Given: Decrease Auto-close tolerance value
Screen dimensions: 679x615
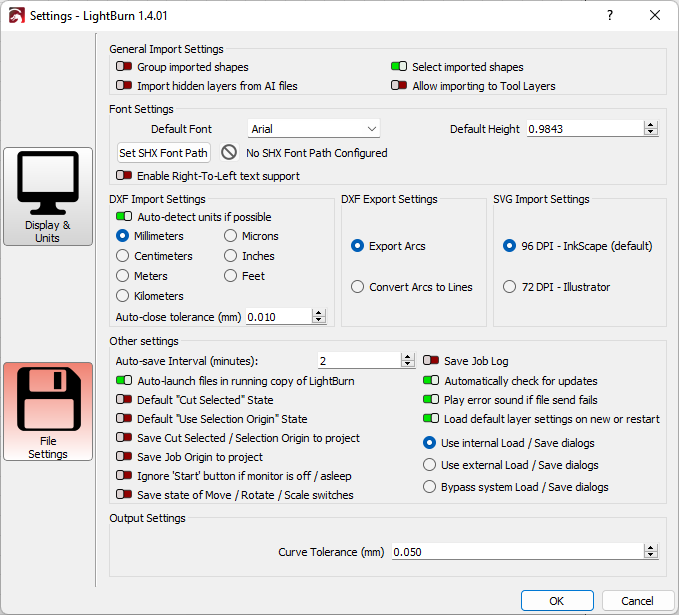Looking at the screenshot, I should [x=319, y=320].
